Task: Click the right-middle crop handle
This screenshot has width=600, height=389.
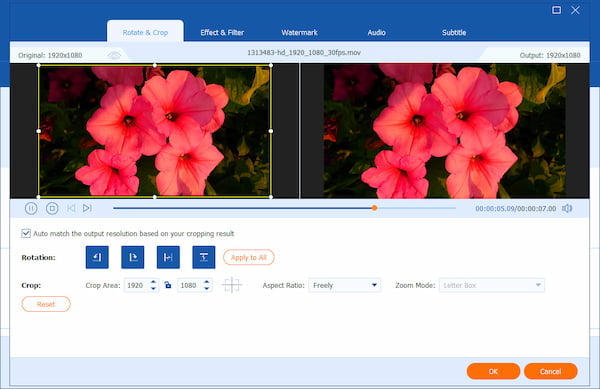Action: pyautogui.click(x=271, y=131)
